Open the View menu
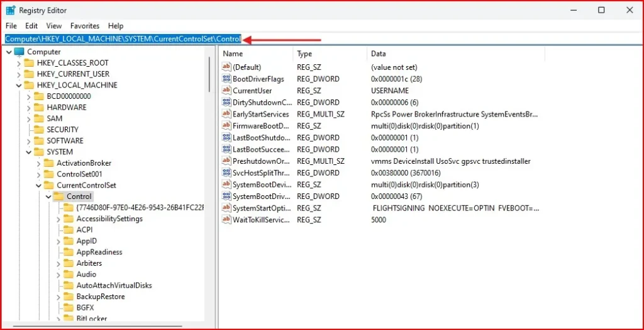 (x=53, y=26)
